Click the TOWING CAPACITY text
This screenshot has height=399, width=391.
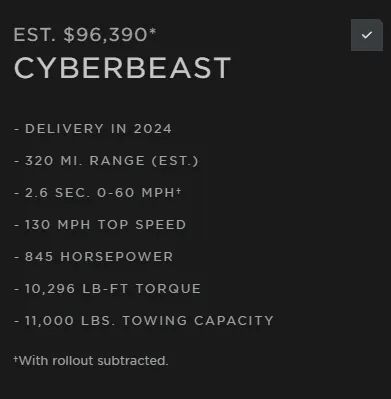click(x=198, y=321)
